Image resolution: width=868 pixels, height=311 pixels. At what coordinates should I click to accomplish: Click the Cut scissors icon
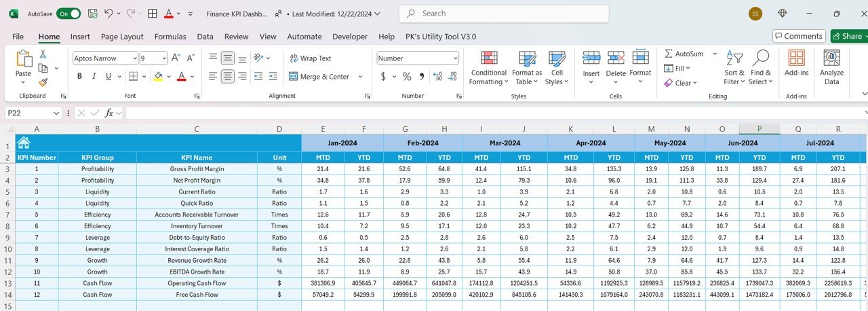43,54
